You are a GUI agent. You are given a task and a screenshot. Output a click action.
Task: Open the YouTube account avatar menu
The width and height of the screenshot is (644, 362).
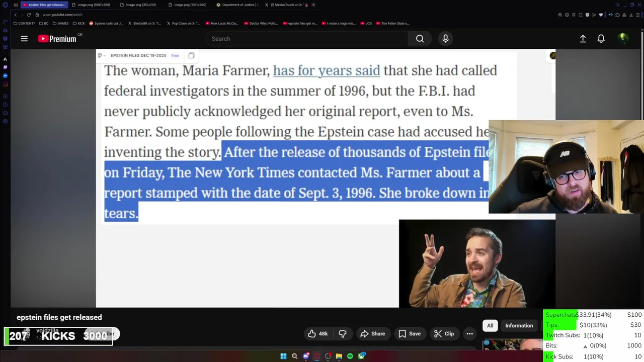click(622, 38)
